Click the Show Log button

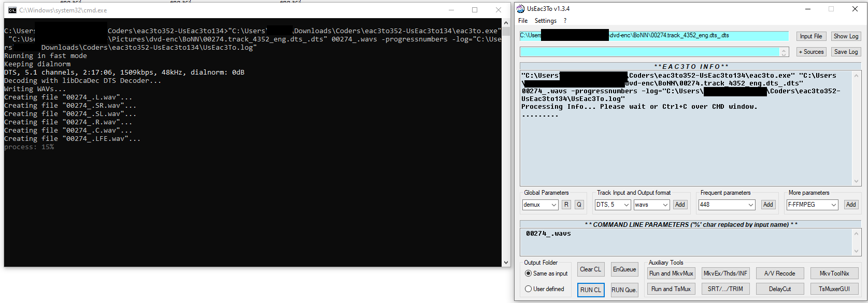846,36
